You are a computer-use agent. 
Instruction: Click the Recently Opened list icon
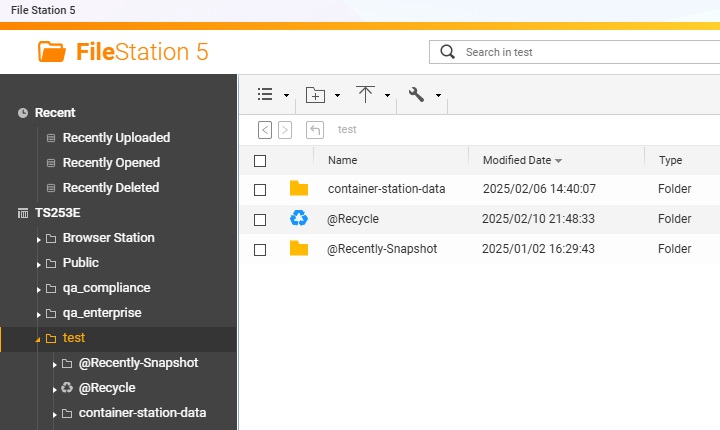[51, 163]
